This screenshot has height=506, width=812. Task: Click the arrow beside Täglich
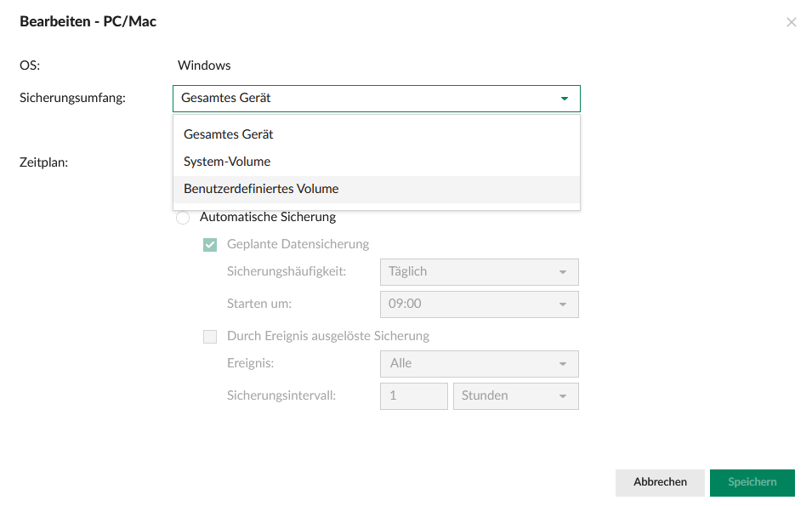click(562, 272)
